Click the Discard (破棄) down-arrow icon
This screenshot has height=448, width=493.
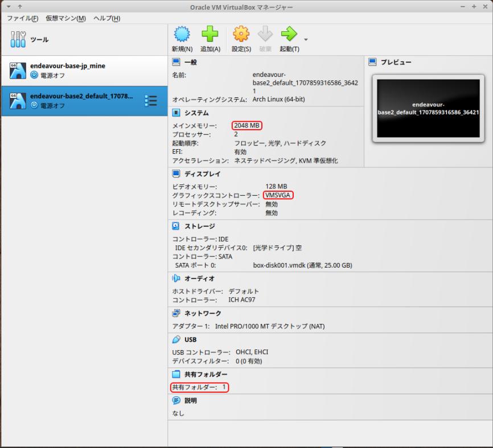(265, 34)
